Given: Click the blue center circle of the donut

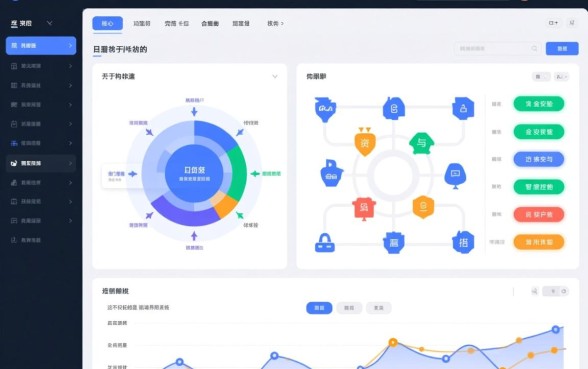Looking at the screenshot, I should [x=194, y=174].
